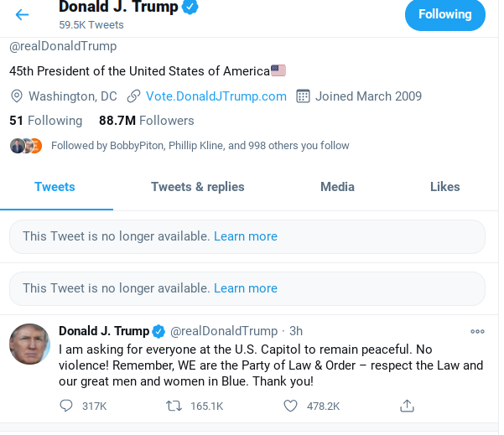Screen dimensions: 504x435
Task: Click the calendar icon beside Joined March 2009
Action: coord(304,96)
